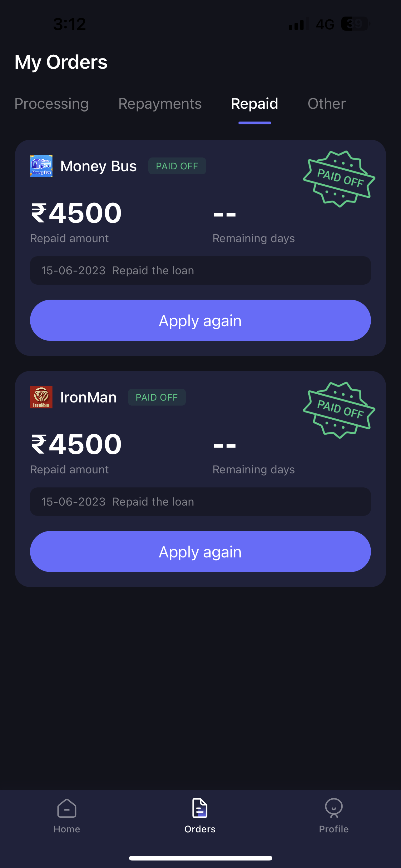Tap the IronMan PAID OFF label badge
Viewport: 401px width, 868px height.
click(156, 397)
